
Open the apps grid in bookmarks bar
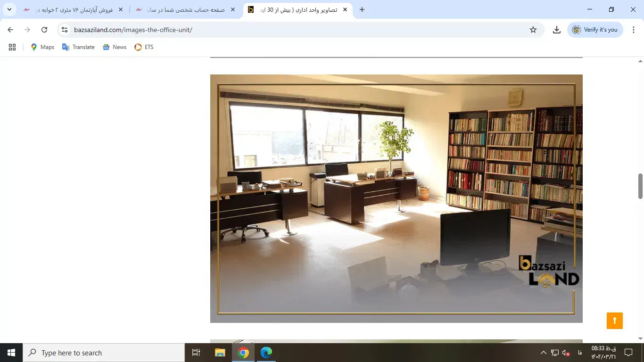click(12, 47)
